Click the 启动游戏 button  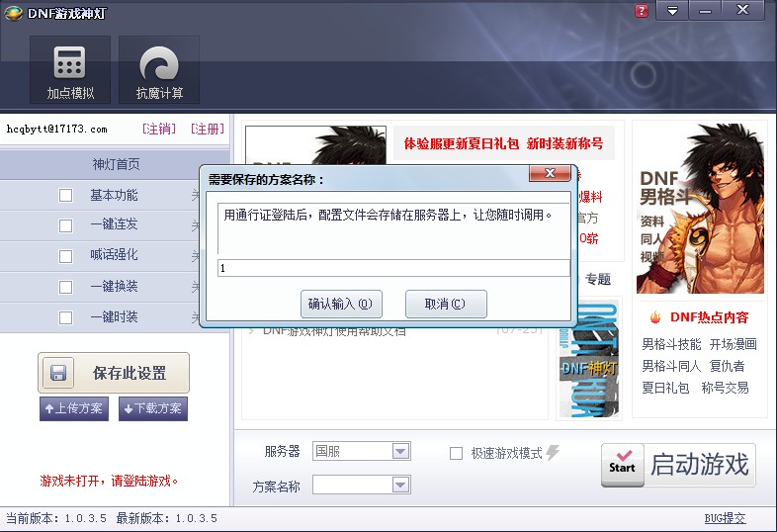click(678, 465)
